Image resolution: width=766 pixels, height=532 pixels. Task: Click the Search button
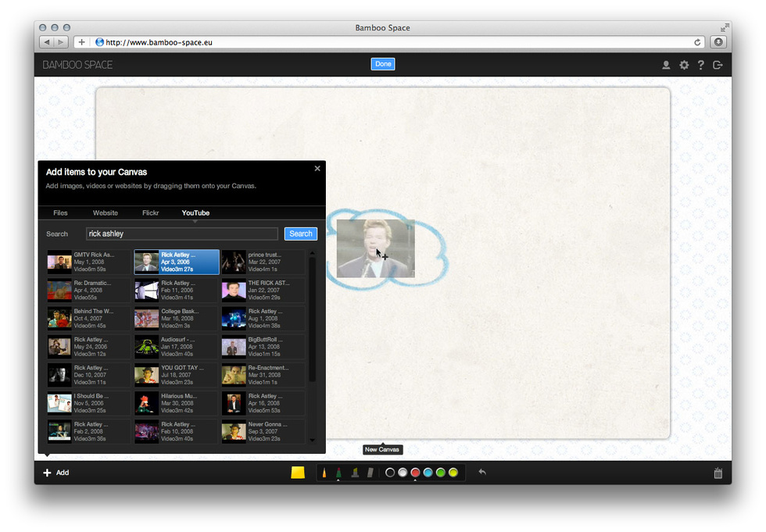pyautogui.click(x=301, y=234)
